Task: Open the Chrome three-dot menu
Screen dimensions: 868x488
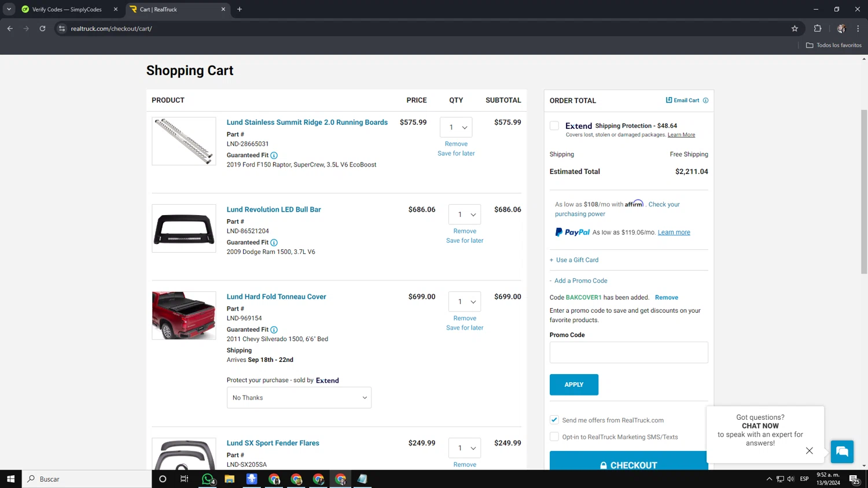Action: [858, 28]
